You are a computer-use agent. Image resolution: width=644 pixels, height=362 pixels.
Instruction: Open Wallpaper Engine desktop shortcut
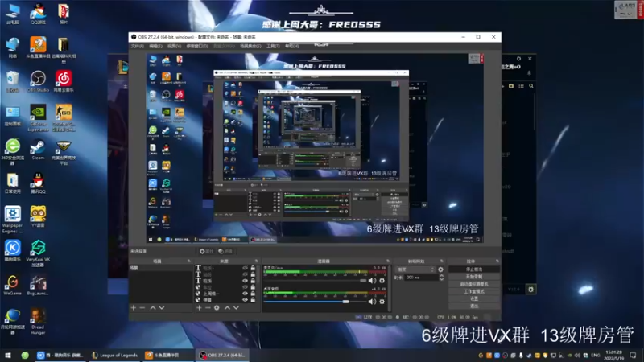12,220
